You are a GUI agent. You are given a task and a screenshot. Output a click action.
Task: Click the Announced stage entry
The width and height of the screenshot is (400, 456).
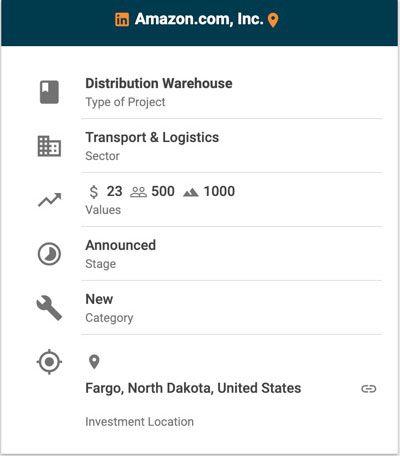[x=121, y=245]
